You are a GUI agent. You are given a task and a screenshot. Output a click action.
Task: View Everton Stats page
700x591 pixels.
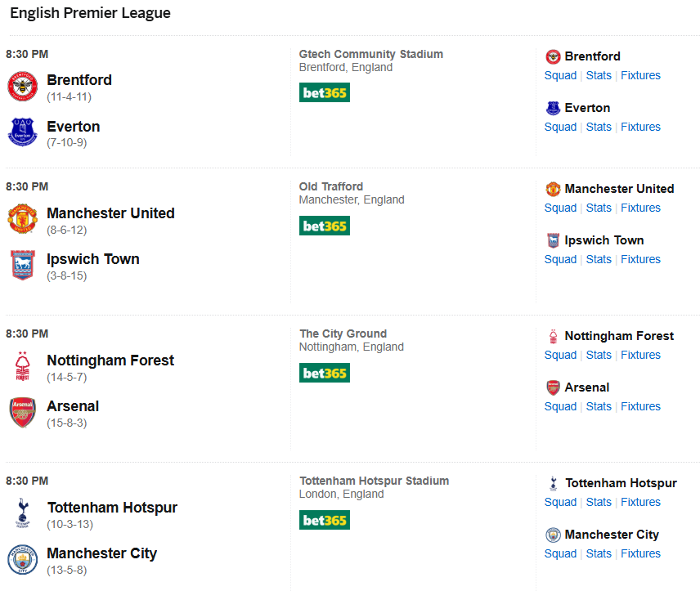599,127
